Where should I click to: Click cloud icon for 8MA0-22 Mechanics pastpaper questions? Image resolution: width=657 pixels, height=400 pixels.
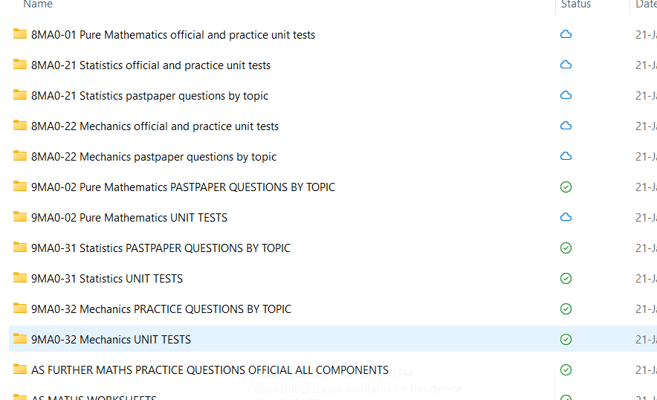point(566,156)
